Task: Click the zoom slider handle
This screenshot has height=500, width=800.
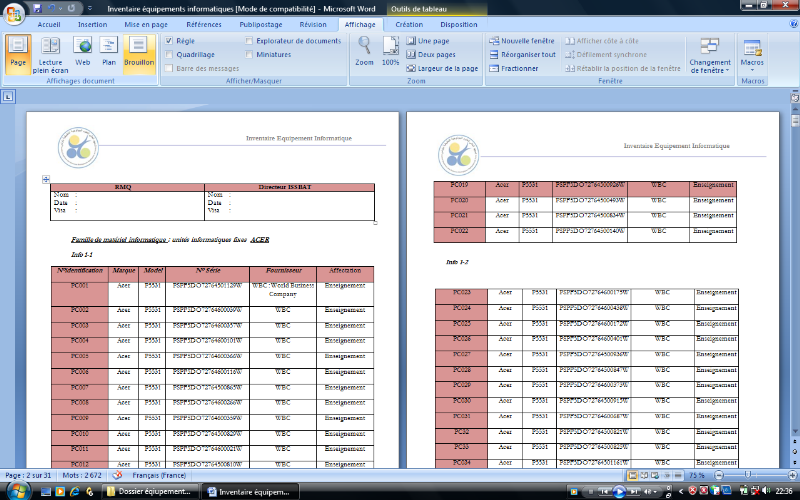Action: click(x=747, y=476)
